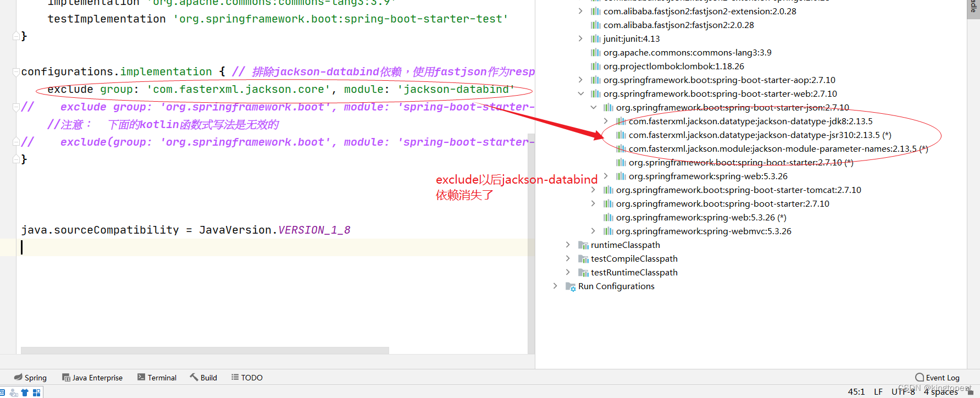Select jackson-module-parameter-names:2.13.5 dependency

[x=778, y=148]
